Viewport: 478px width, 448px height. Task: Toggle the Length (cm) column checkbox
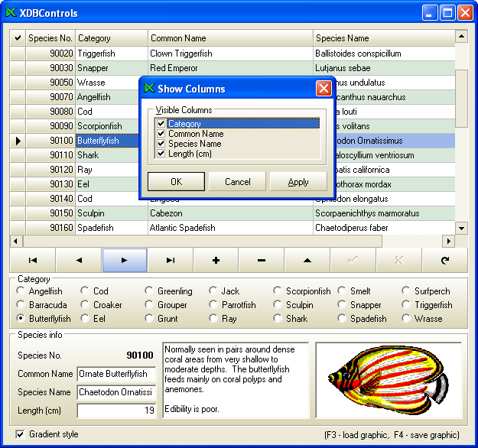161,154
